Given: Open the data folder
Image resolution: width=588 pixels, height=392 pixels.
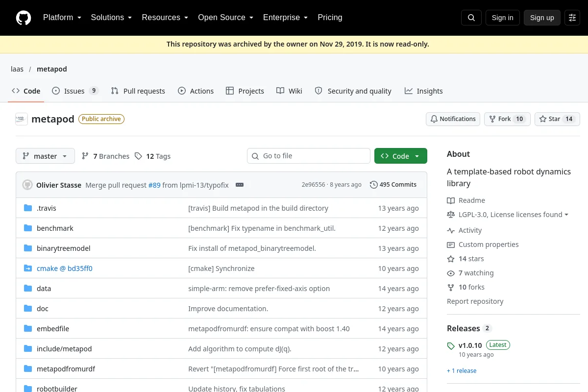Looking at the screenshot, I should (44, 289).
